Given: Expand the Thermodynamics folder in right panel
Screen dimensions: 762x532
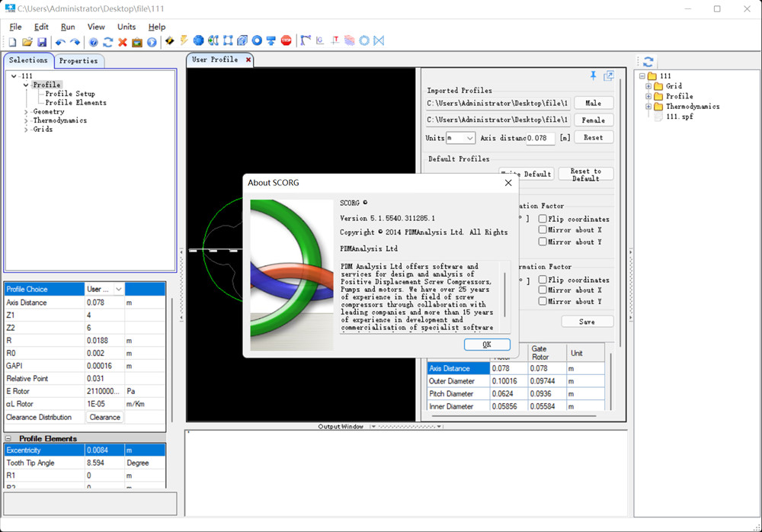Looking at the screenshot, I should 648,107.
